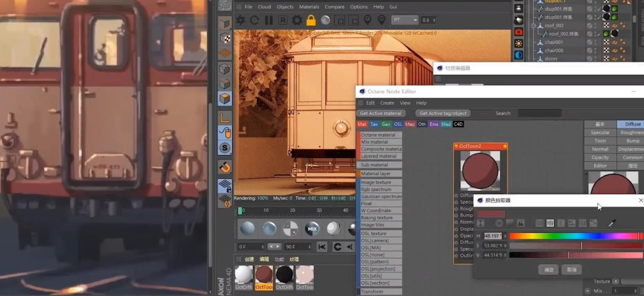This screenshot has height=296, width=644.
Task: Collapse the OctToon2 node triangle
Action: [x=457, y=146]
